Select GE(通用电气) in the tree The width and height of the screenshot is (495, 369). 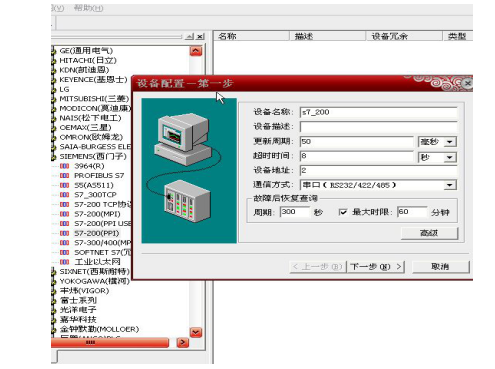coord(86,51)
